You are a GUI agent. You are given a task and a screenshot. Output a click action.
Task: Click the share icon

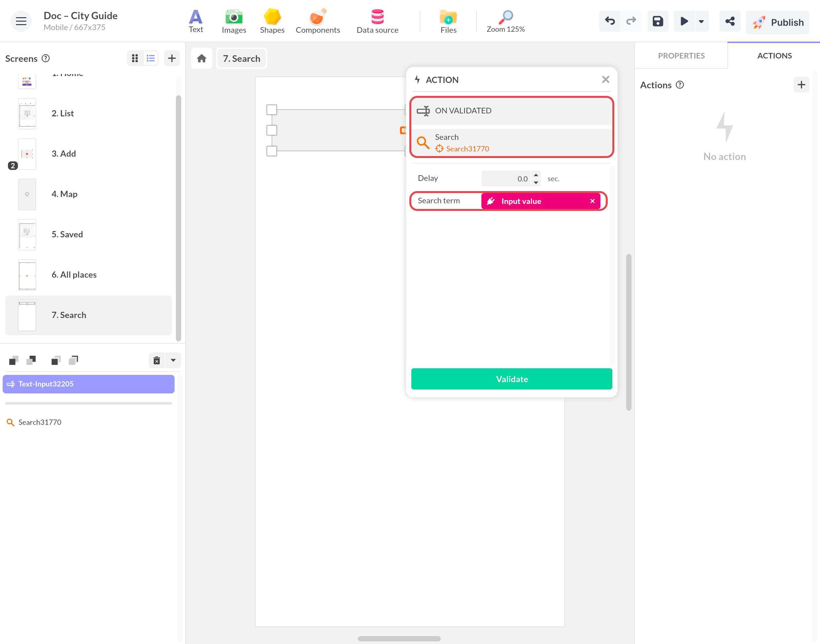tap(730, 21)
